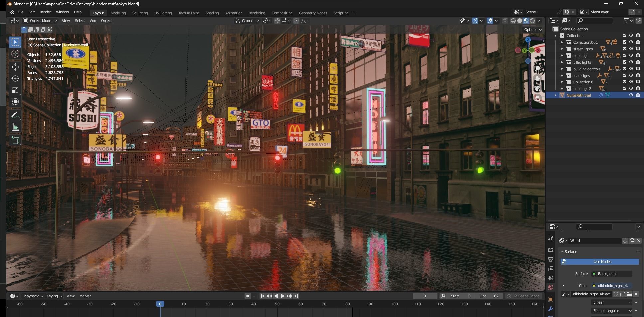Play the animation in timeline
Image resolution: width=644 pixels, height=317 pixels.
(282, 296)
